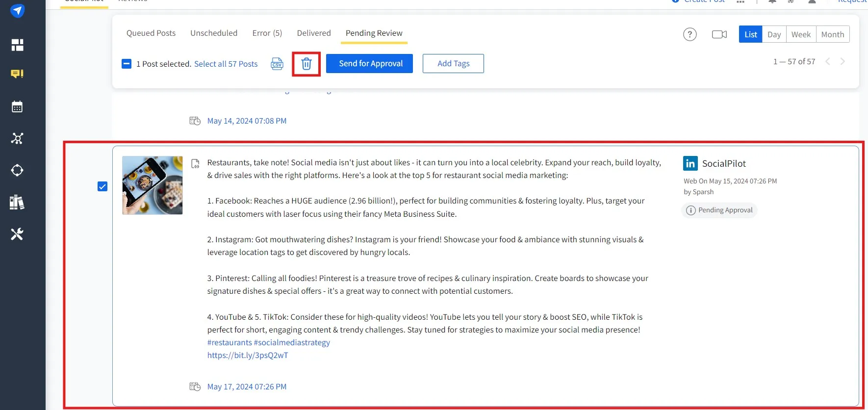Open the #socialmediastrategy hashtag link
The image size is (868, 410).
[x=292, y=342]
